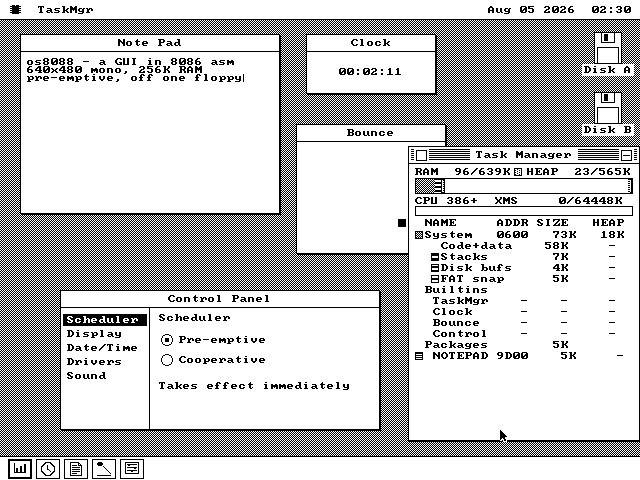Open the TaskMgr menu in menu bar
Viewport: 640px width, 480px height.
coord(65,9)
